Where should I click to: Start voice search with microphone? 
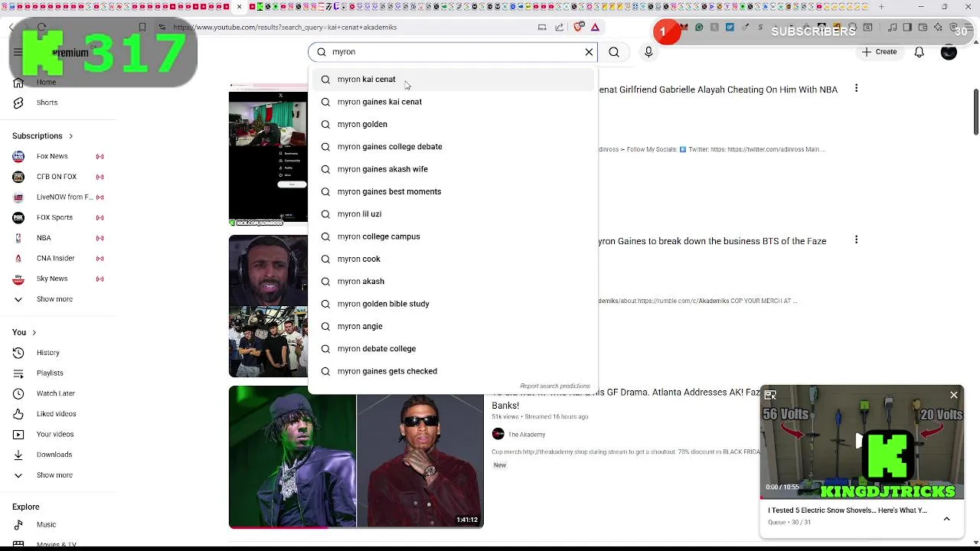click(x=648, y=52)
